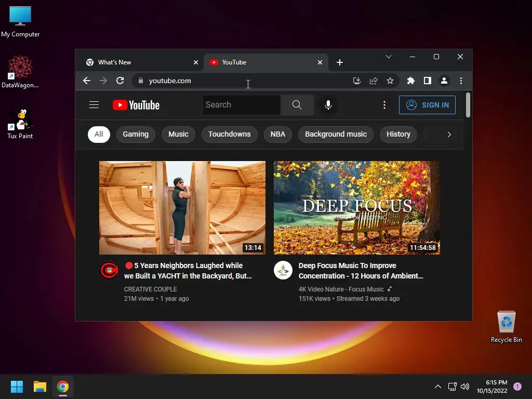Open the Windows Start menu

[17, 387]
